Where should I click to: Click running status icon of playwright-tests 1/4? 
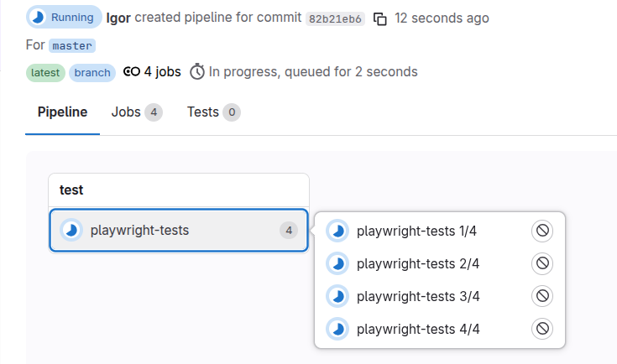(x=337, y=231)
